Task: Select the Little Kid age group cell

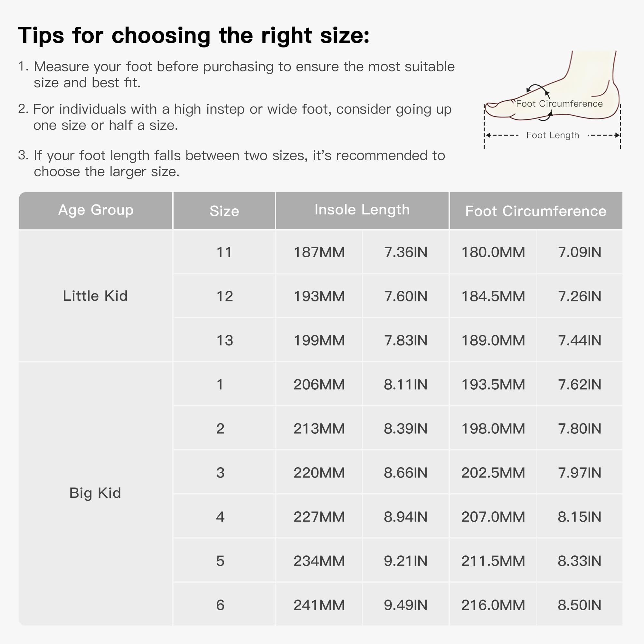Action: (95, 296)
